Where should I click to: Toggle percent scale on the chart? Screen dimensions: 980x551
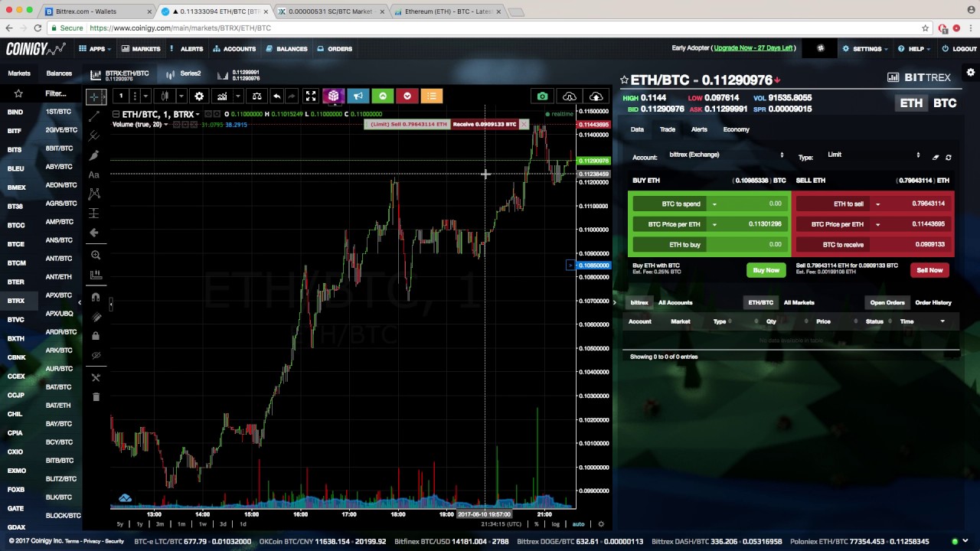[x=536, y=524]
